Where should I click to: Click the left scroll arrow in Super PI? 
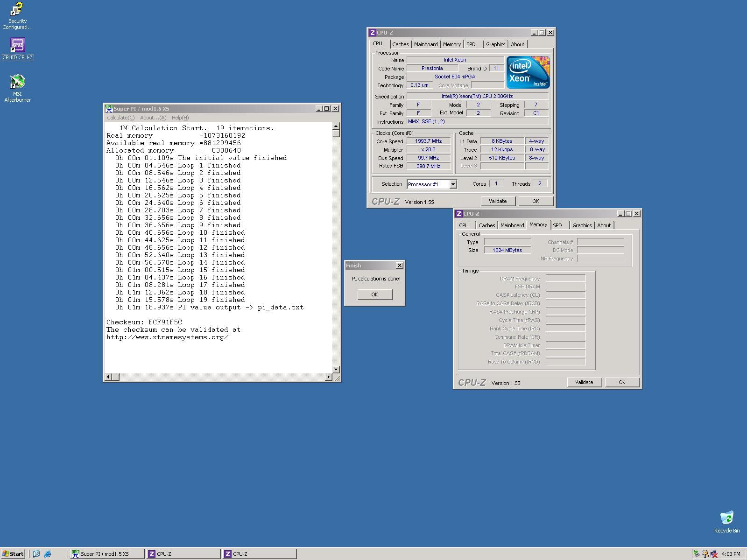coord(108,377)
